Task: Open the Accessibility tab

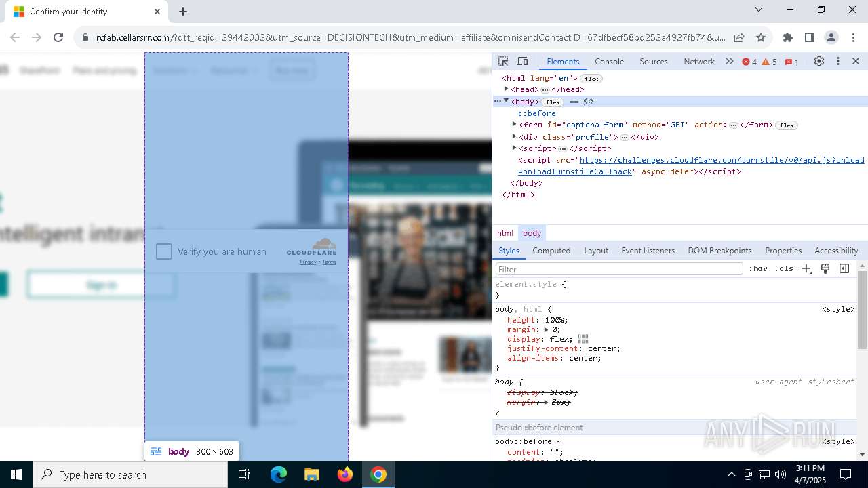Action: (836, 251)
